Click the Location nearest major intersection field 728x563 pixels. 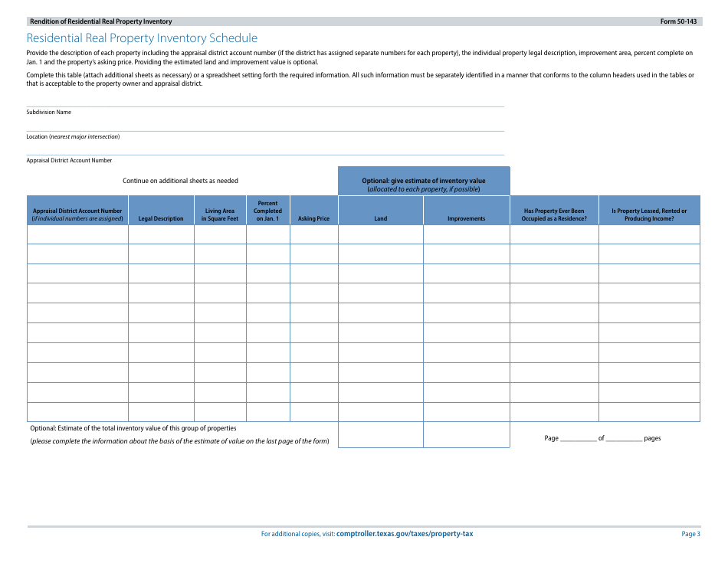point(265,126)
